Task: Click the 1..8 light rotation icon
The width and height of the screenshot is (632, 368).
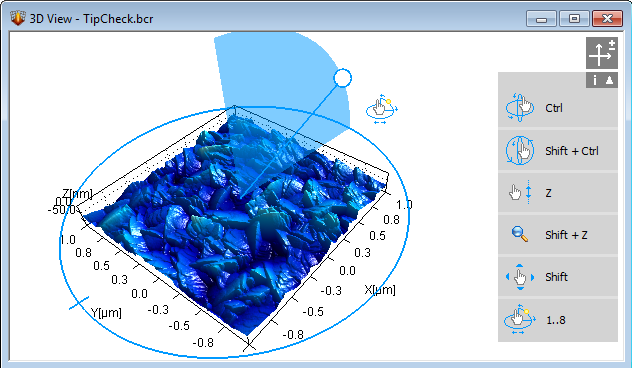Action: [520, 319]
